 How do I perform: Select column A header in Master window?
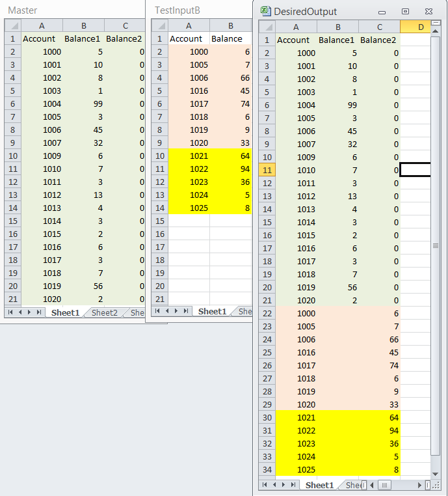point(42,25)
